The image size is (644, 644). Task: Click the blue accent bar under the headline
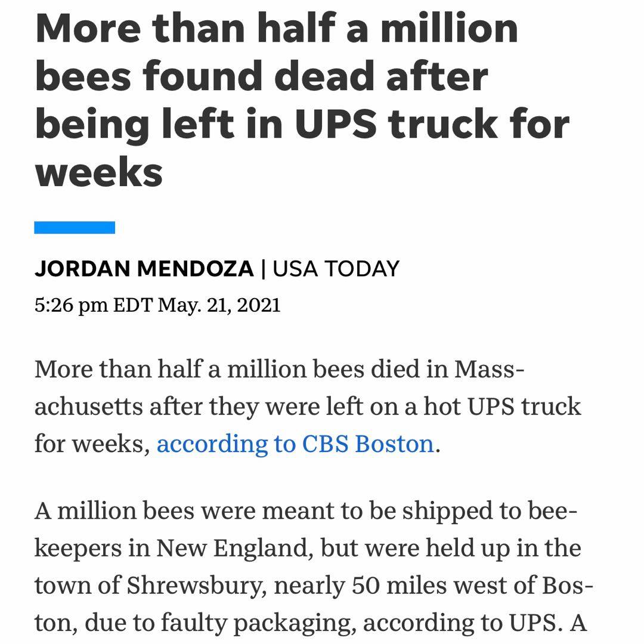75,227
